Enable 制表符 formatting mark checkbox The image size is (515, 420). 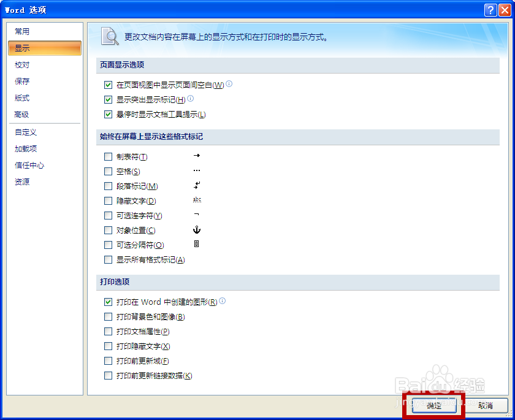pos(108,156)
